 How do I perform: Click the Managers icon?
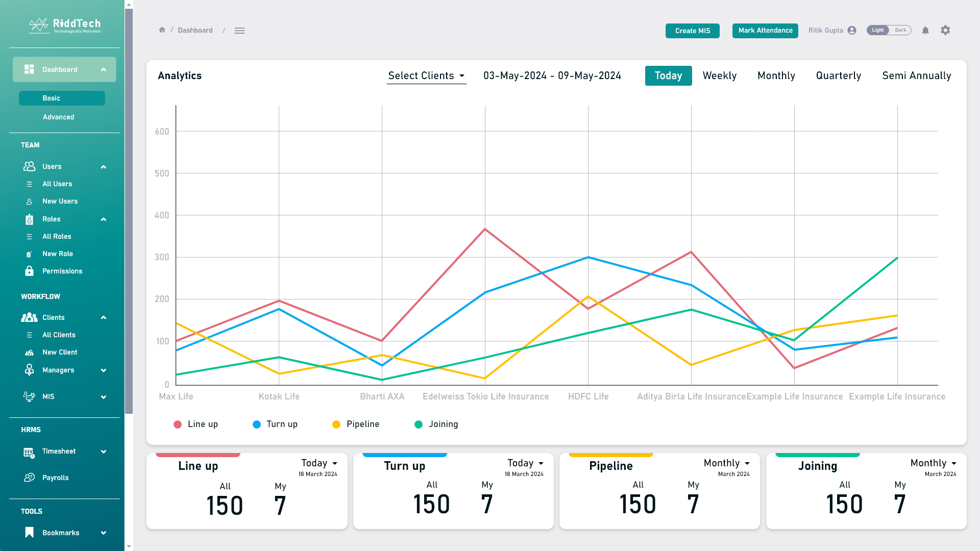click(29, 370)
